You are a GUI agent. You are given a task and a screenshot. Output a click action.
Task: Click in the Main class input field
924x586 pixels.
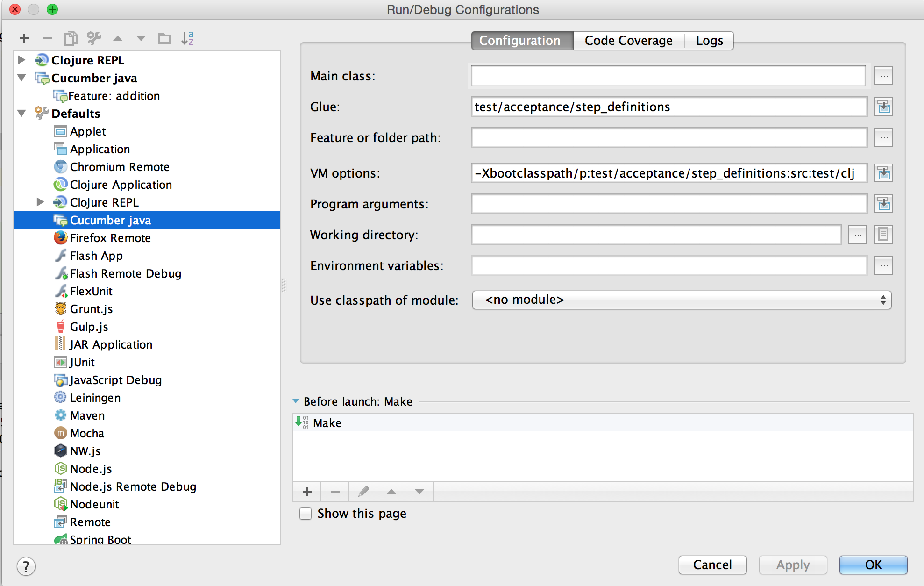(x=669, y=75)
